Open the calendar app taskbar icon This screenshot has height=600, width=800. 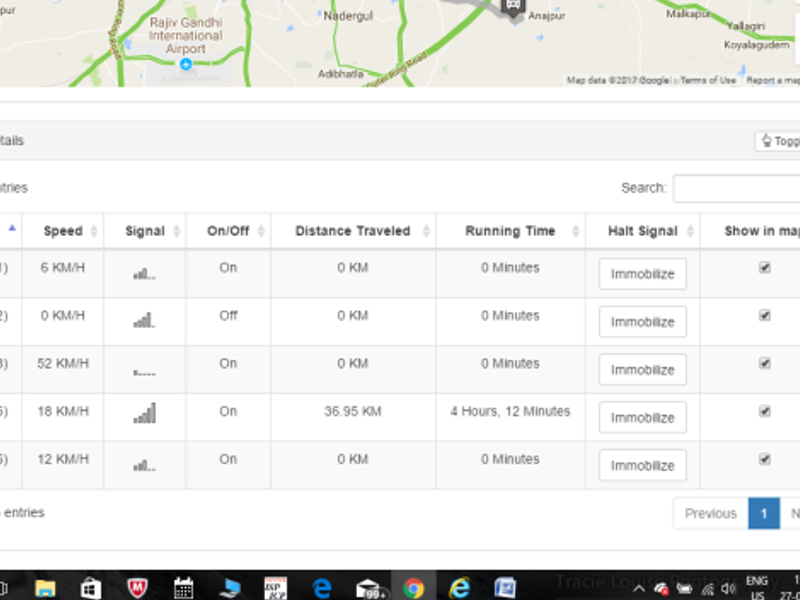pos(183,588)
